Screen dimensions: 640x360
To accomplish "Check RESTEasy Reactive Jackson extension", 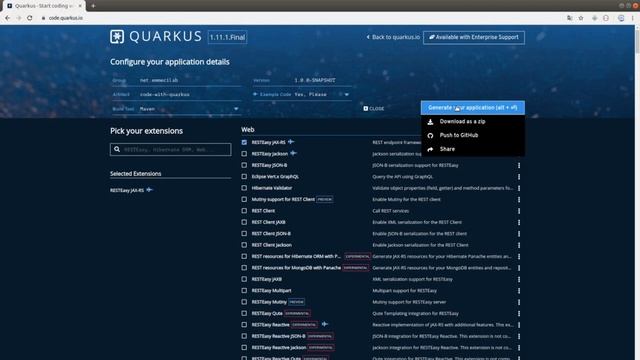I will pyautogui.click(x=244, y=348).
